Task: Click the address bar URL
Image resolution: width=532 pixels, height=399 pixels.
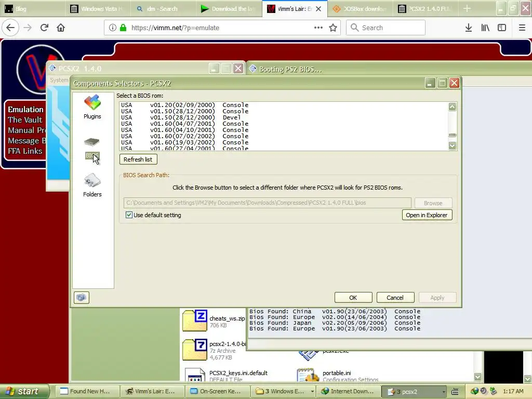Action: [175, 28]
